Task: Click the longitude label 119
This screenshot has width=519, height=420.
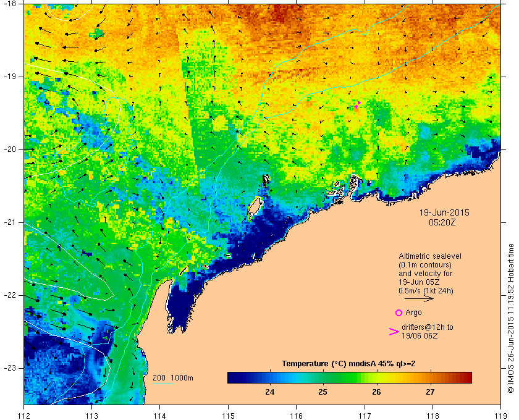Action: pos(500,416)
